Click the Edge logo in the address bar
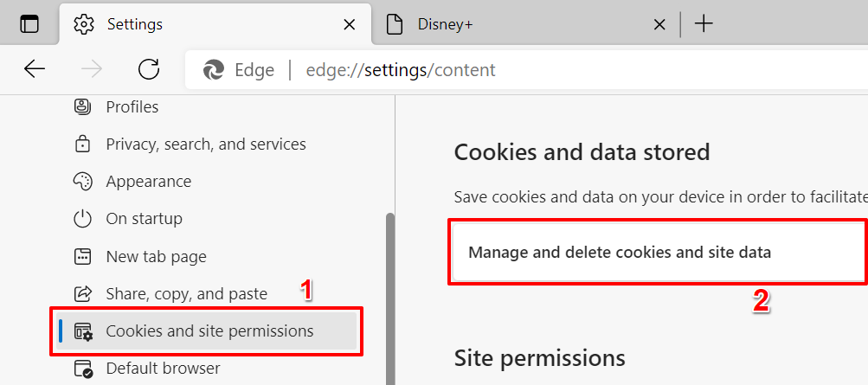Screen dimensions: 868x385 [214, 70]
